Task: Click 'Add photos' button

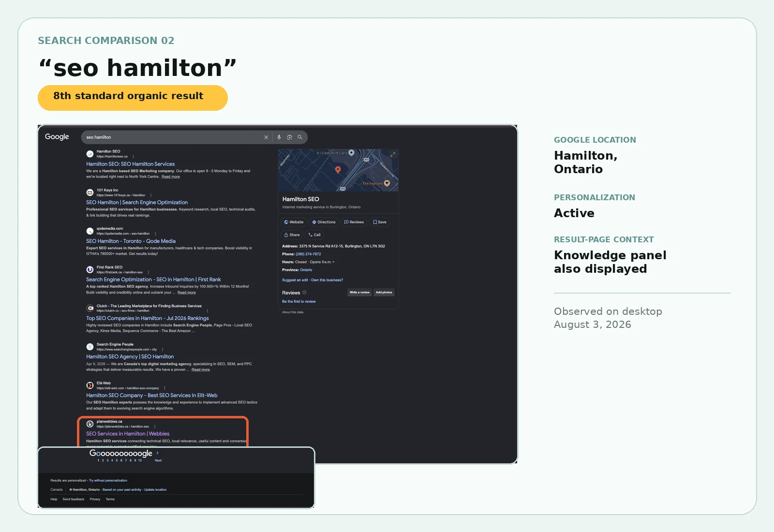Action: tap(384, 293)
